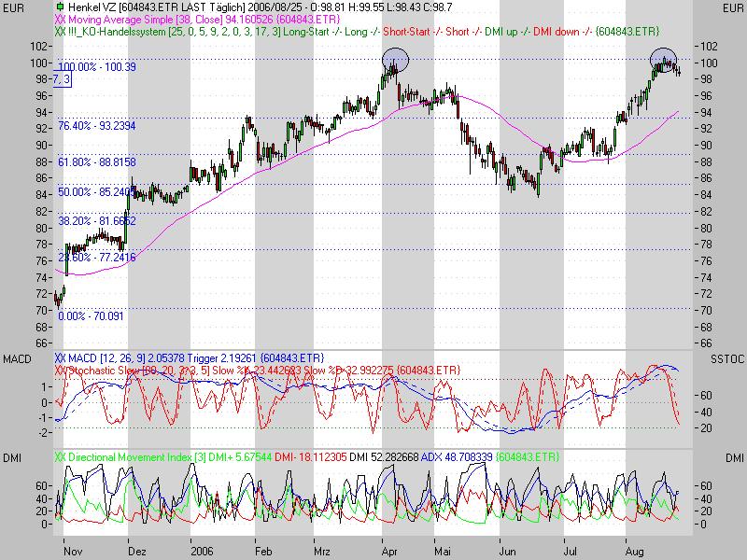The image size is (747, 560).
Task: Open the MACD parameter list [12, 26, 9]
Action: [121, 357]
